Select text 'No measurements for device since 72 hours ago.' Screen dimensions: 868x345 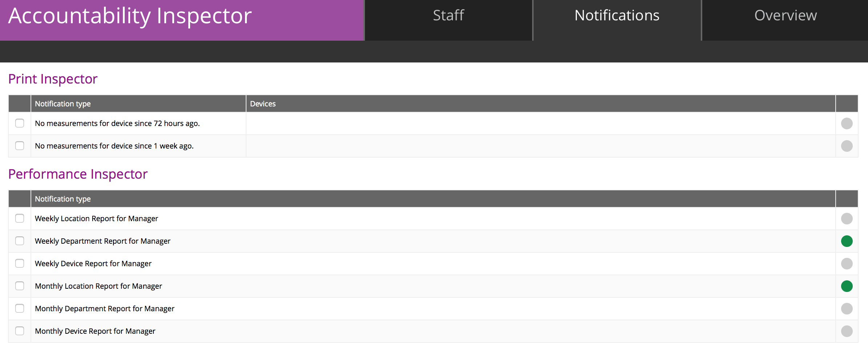click(117, 123)
